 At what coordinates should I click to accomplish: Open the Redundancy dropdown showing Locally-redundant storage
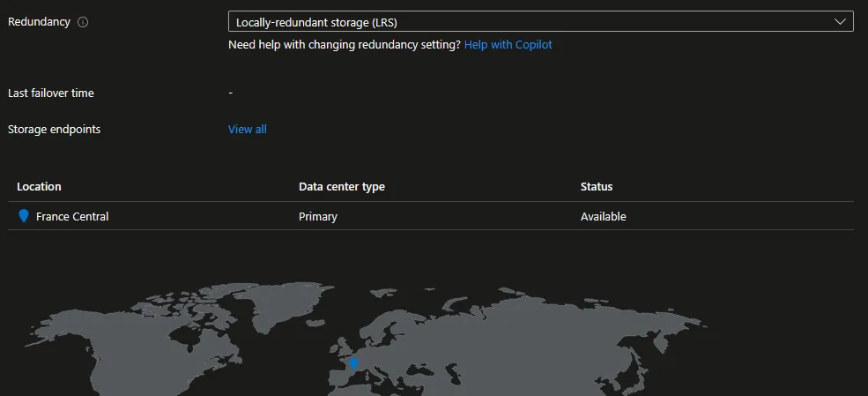(540, 21)
